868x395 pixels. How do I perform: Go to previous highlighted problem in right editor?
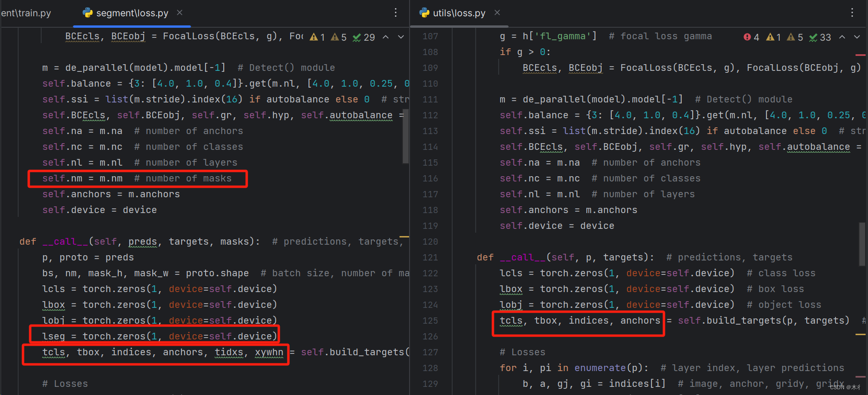[842, 37]
